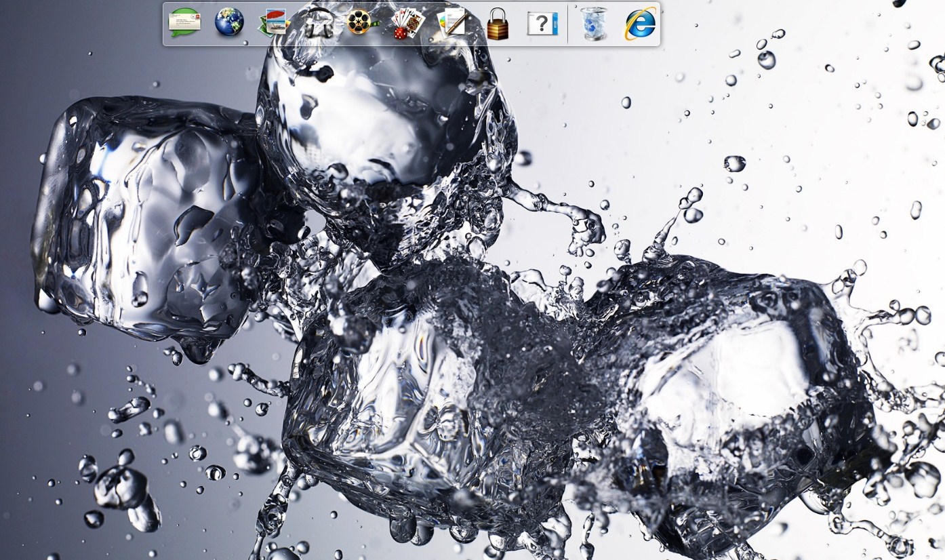Open the beach photos icon
The height and width of the screenshot is (560, 945).
[x=274, y=22]
